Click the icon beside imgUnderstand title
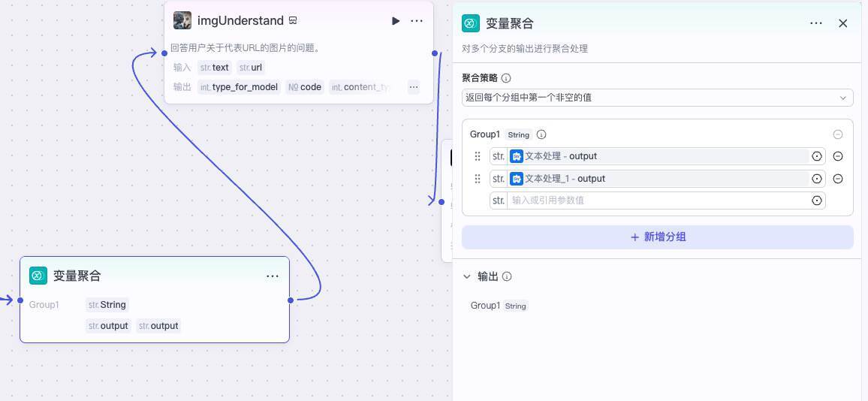868x401 pixels. (293, 21)
